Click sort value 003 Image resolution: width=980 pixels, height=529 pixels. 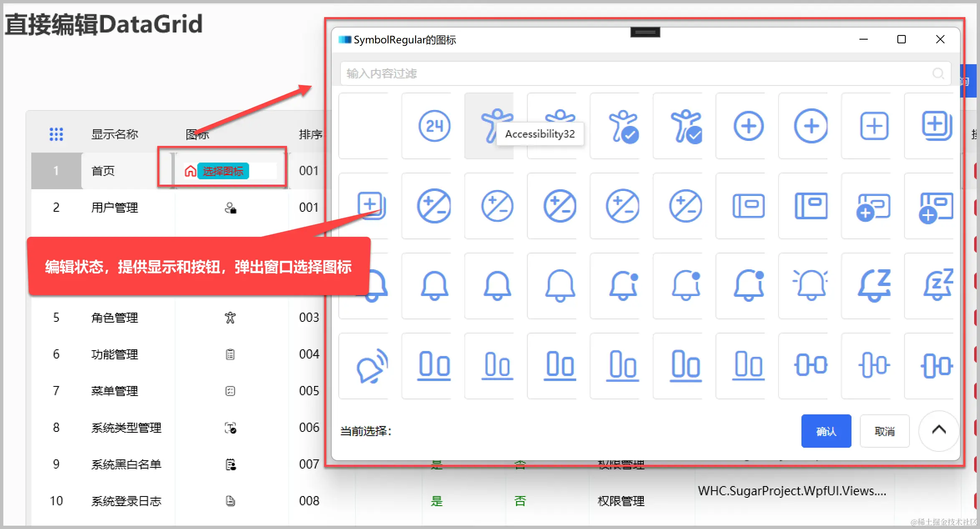pyautogui.click(x=309, y=318)
